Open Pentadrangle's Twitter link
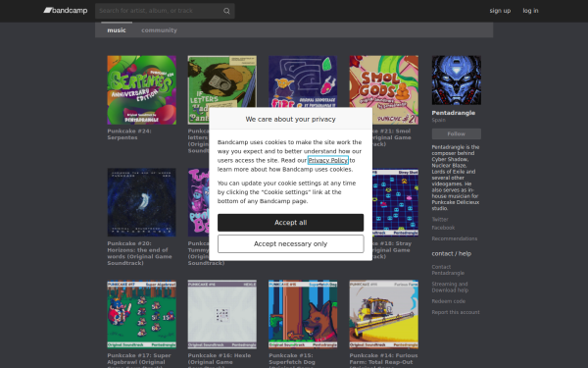The width and height of the screenshot is (588, 368). 440,219
